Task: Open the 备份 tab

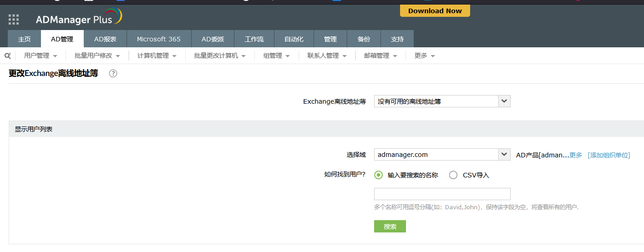Action: [364, 39]
